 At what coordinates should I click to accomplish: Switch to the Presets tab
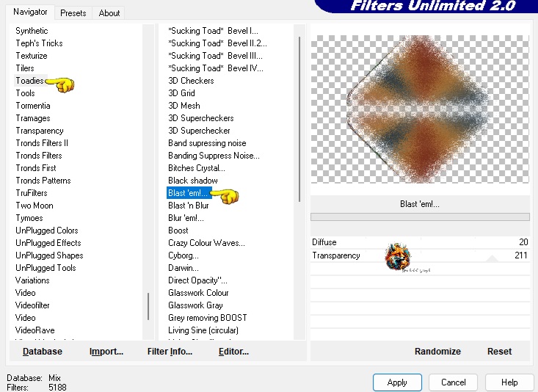[73, 13]
